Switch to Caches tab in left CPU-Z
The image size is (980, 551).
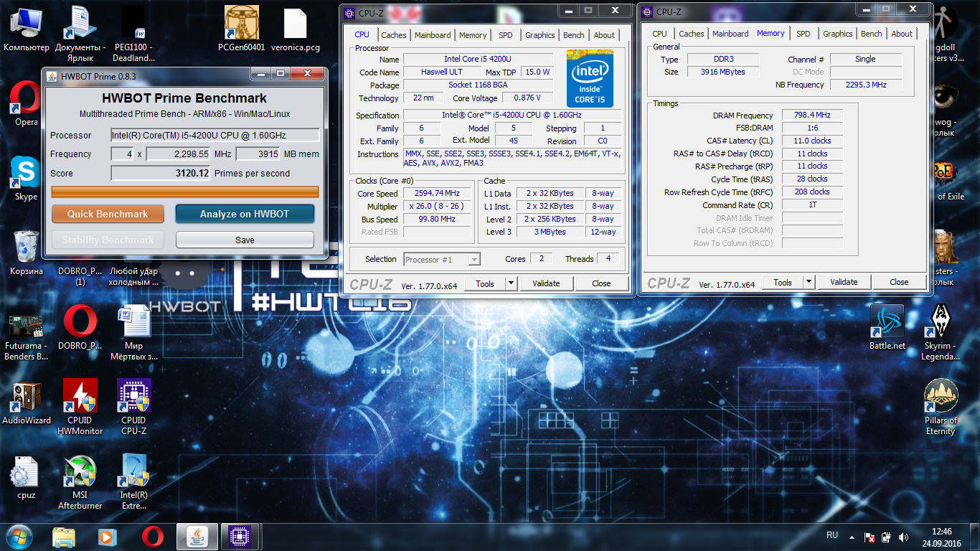(x=393, y=35)
